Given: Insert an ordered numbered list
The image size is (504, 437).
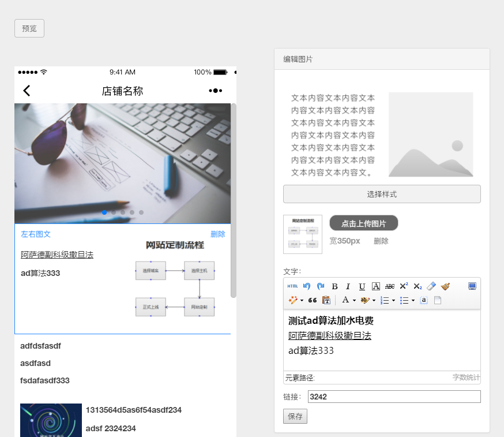Looking at the screenshot, I should 385,300.
